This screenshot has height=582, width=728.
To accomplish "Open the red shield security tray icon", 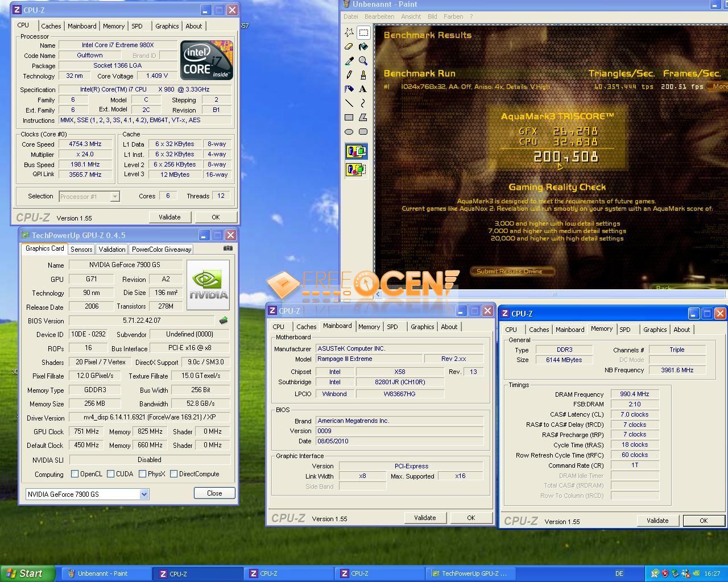I will click(665, 573).
